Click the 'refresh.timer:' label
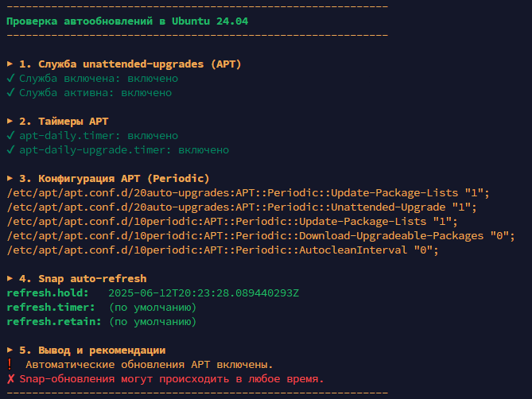Image resolution: width=532 pixels, height=399 pixels. [51, 308]
